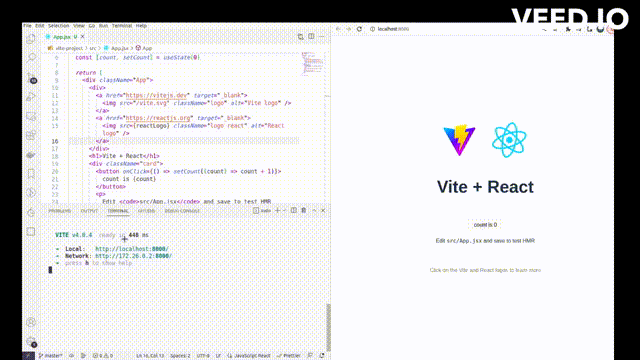Kill terminal using the trash icon
Screen dimensions: 640x360
tap(304, 211)
